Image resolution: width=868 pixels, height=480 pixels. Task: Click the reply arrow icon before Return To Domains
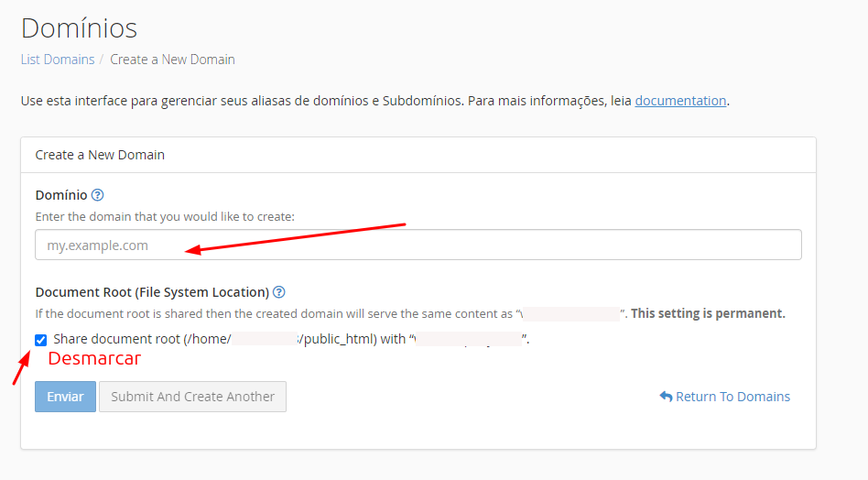666,397
